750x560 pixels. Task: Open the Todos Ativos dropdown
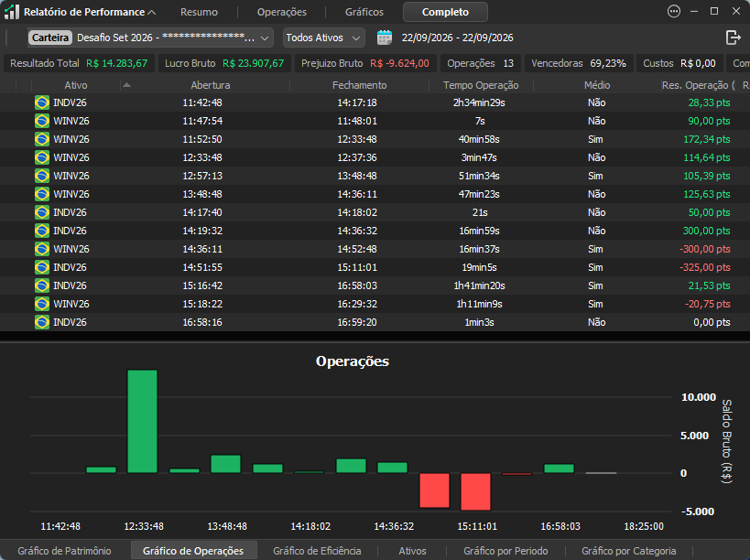click(x=324, y=38)
